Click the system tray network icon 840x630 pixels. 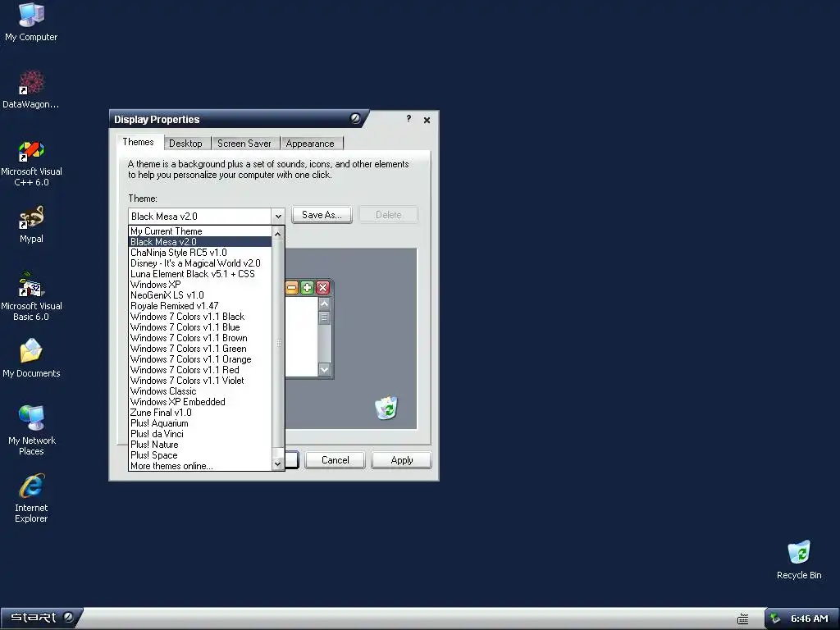(775, 619)
